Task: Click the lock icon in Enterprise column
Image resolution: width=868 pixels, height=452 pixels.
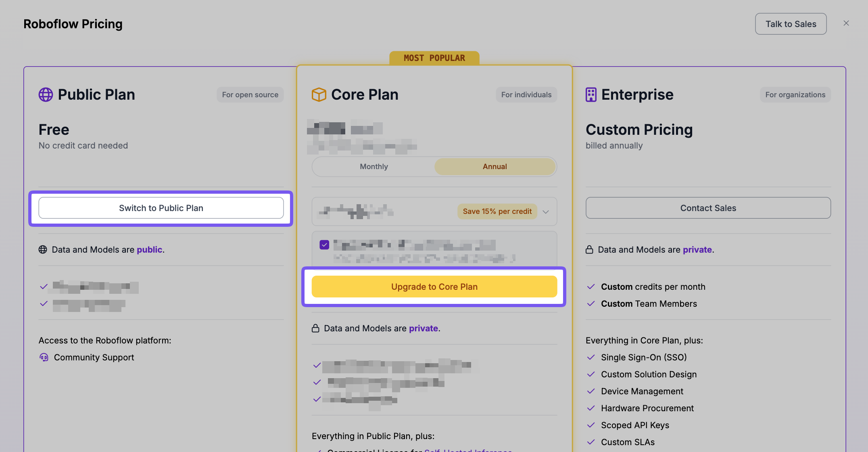Action: click(x=589, y=250)
